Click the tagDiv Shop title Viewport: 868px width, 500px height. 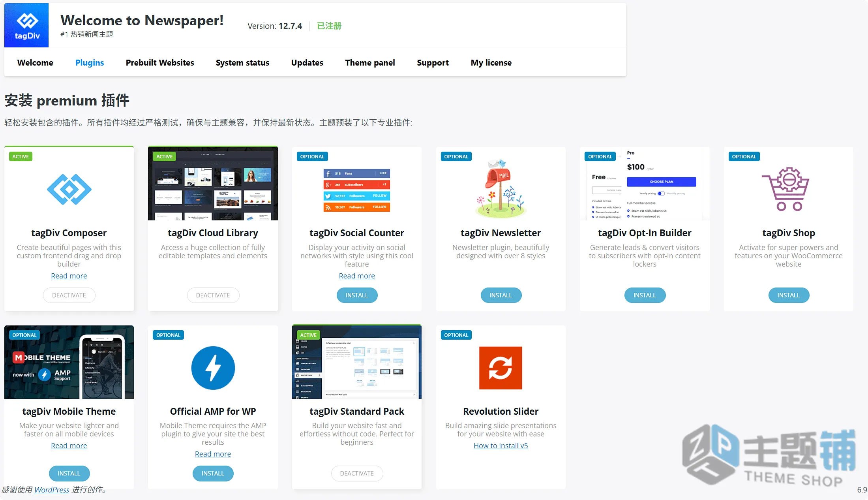788,233
